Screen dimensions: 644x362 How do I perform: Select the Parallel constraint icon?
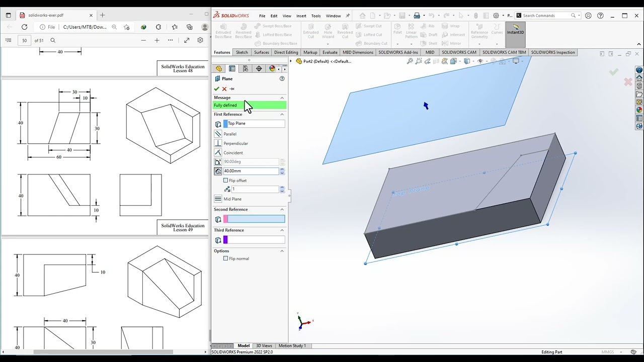218,134
